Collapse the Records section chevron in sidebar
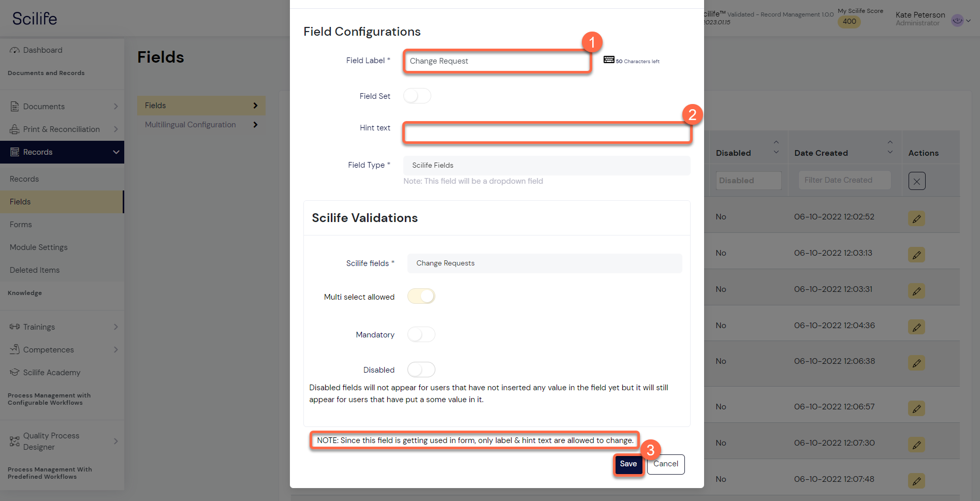The image size is (980, 501). [116, 152]
